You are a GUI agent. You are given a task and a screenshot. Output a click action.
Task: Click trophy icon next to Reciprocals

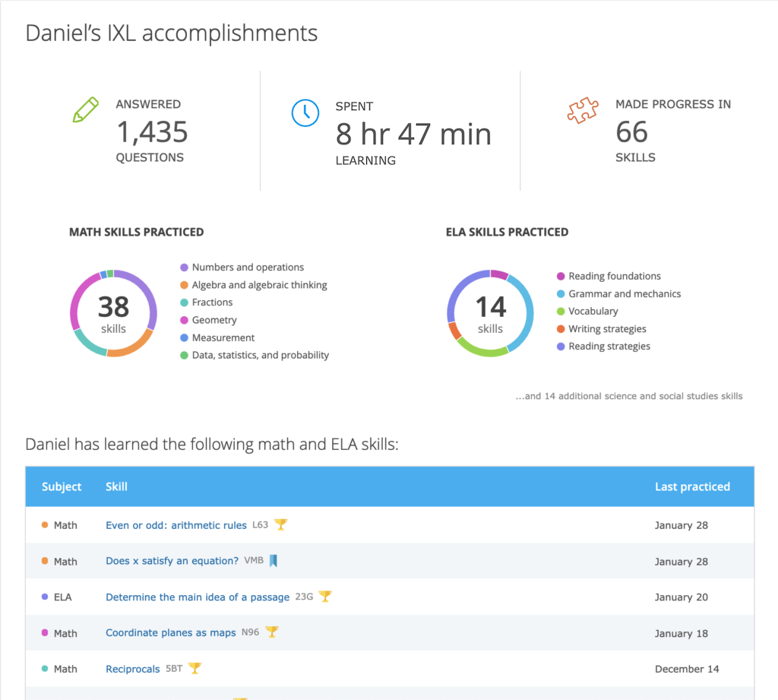pos(195,668)
